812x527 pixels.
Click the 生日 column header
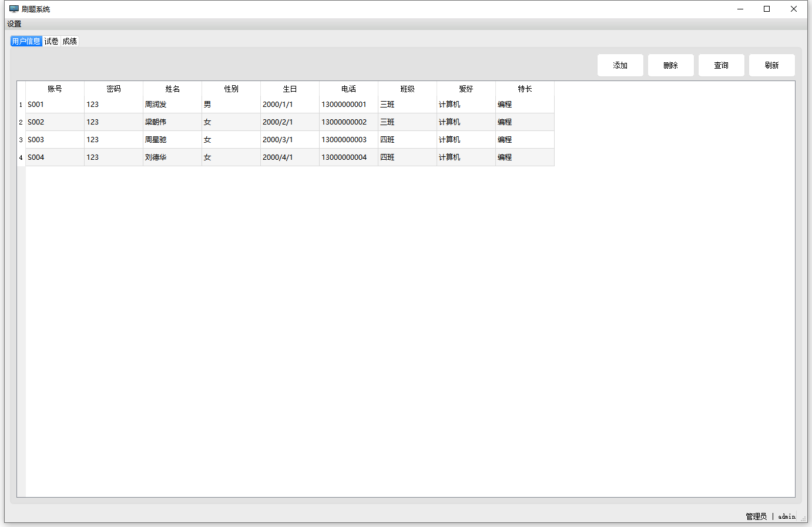tap(290, 89)
